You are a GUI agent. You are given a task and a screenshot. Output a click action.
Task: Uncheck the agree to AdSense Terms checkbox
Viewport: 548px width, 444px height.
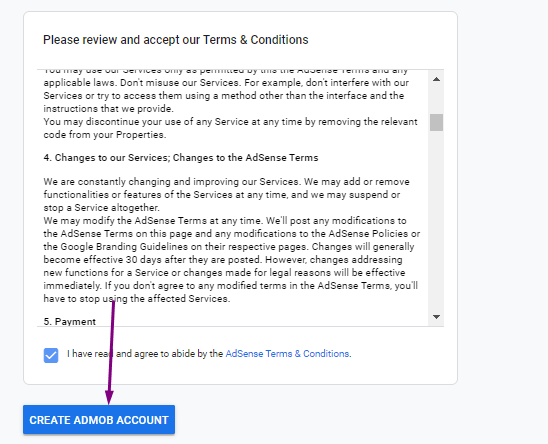tap(51, 355)
